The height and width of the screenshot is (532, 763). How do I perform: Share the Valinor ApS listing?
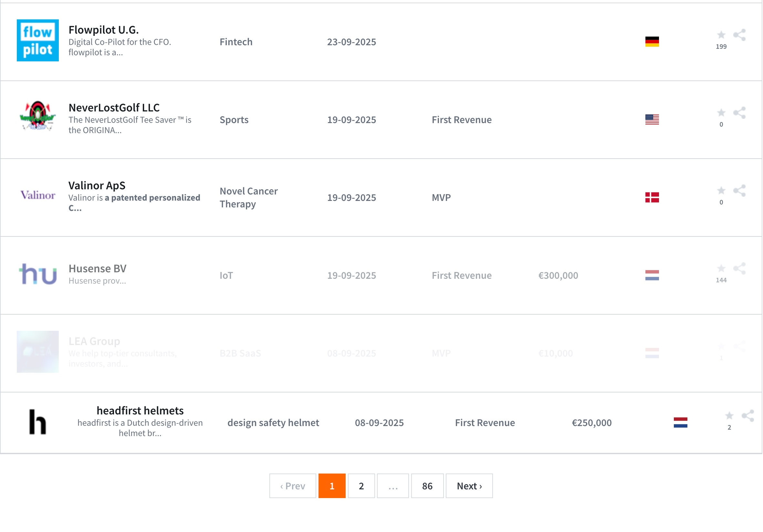point(739,190)
